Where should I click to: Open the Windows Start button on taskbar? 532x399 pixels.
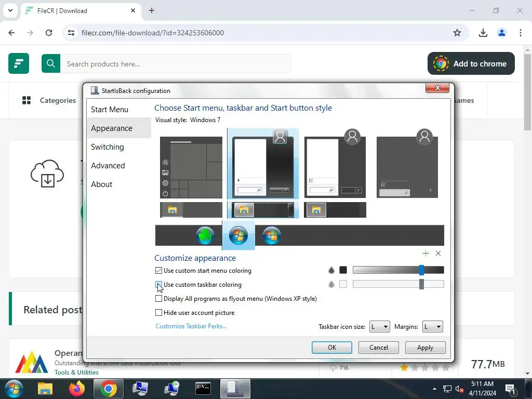click(x=14, y=389)
